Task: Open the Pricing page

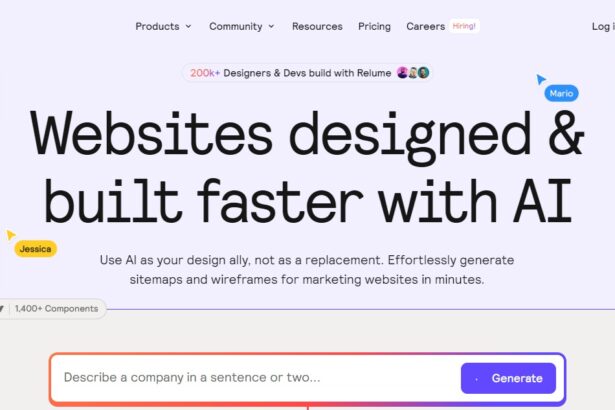Action: (374, 26)
